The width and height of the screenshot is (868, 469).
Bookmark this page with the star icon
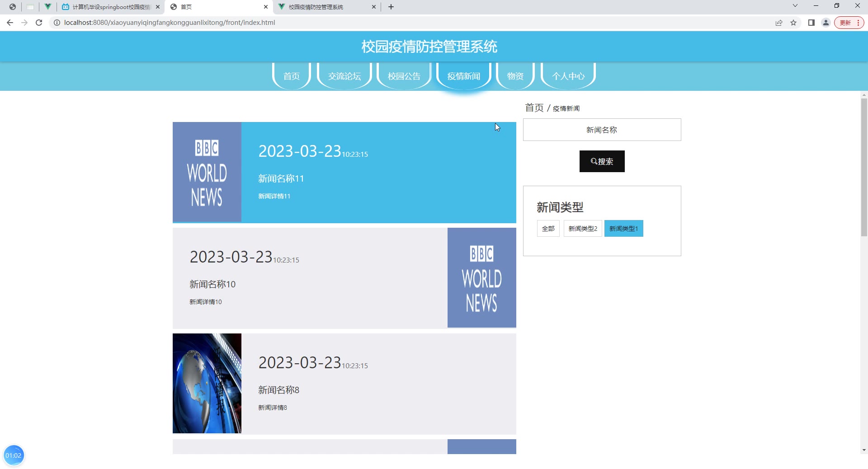793,23
